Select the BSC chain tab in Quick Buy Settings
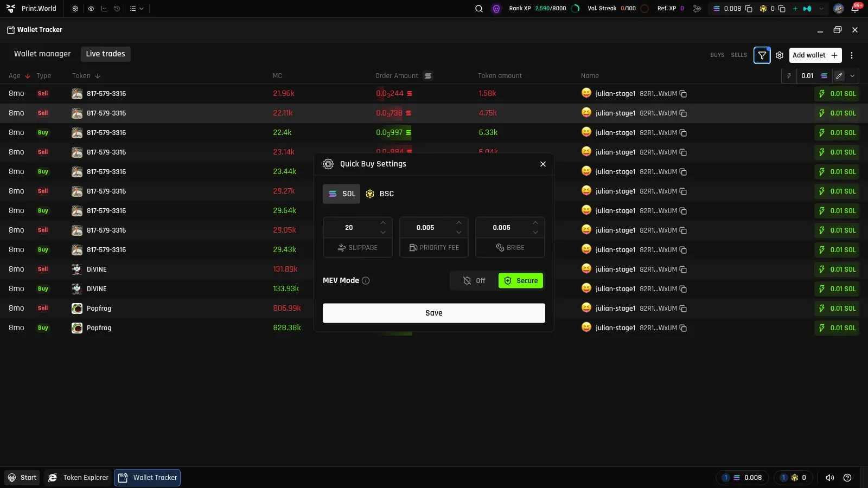The height and width of the screenshot is (488, 868). coord(380,194)
